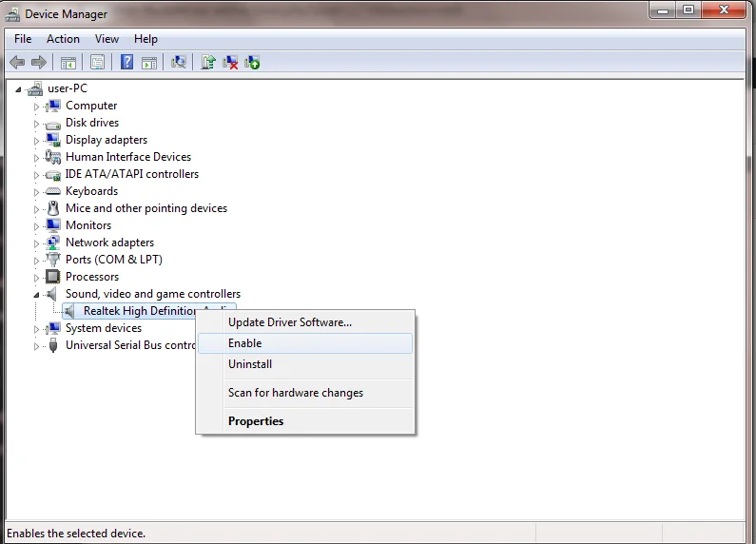
Task: Open the File menu
Action: pyautogui.click(x=23, y=39)
